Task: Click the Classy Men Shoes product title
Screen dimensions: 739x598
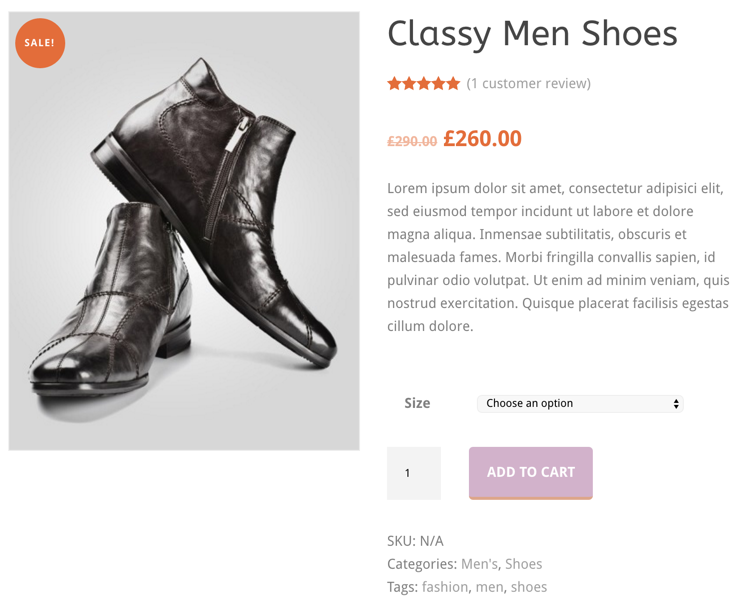Action: point(532,34)
